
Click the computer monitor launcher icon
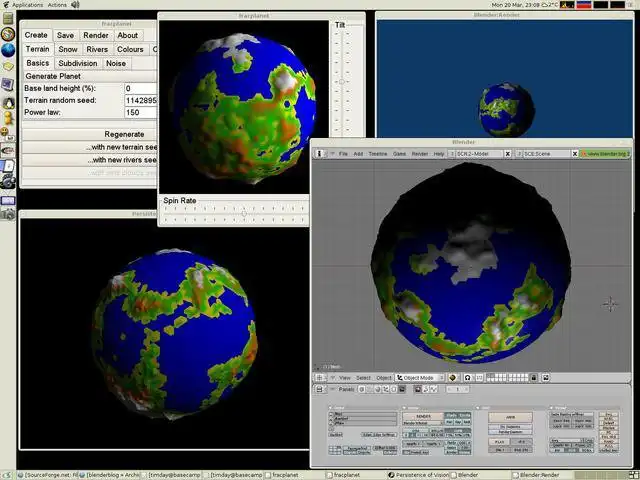pyautogui.click(x=7, y=85)
